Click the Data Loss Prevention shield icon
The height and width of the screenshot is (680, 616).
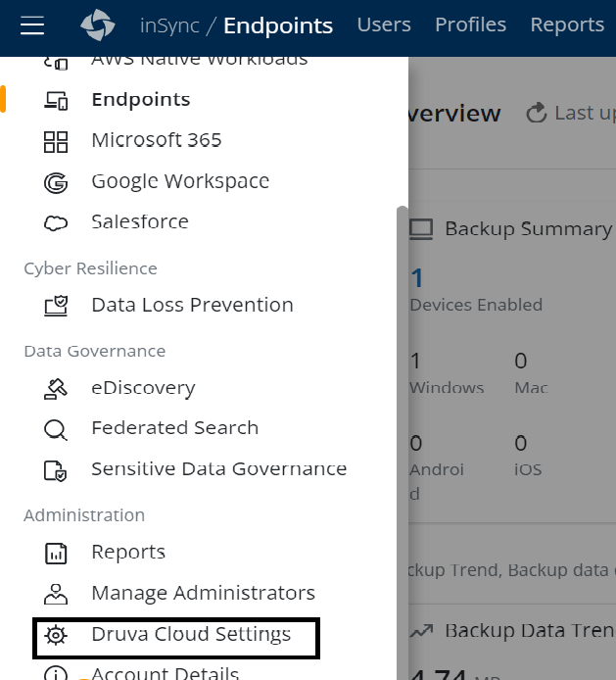coord(56,306)
